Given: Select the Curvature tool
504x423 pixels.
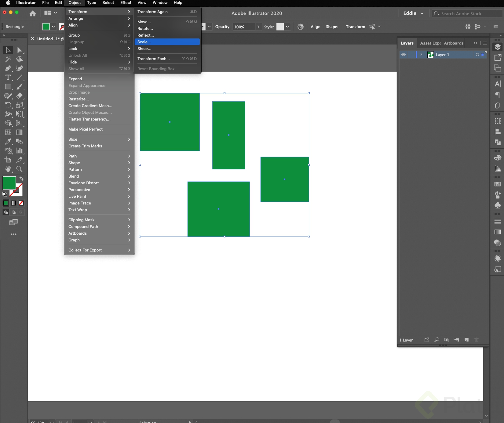Looking at the screenshot, I should pyautogui.click(x=20, y=68).
